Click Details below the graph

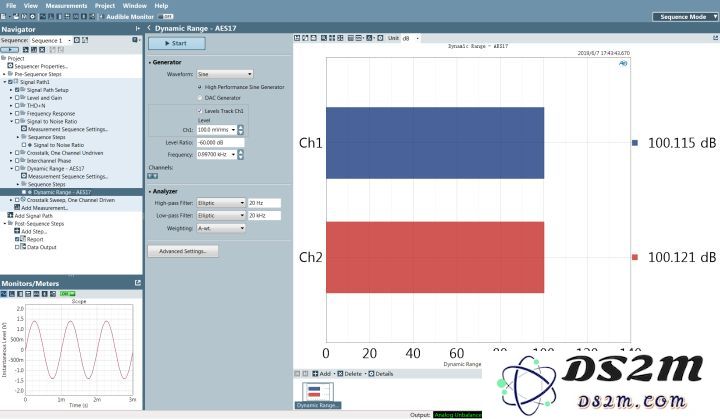pyautogui.click(x=381, y=374)
